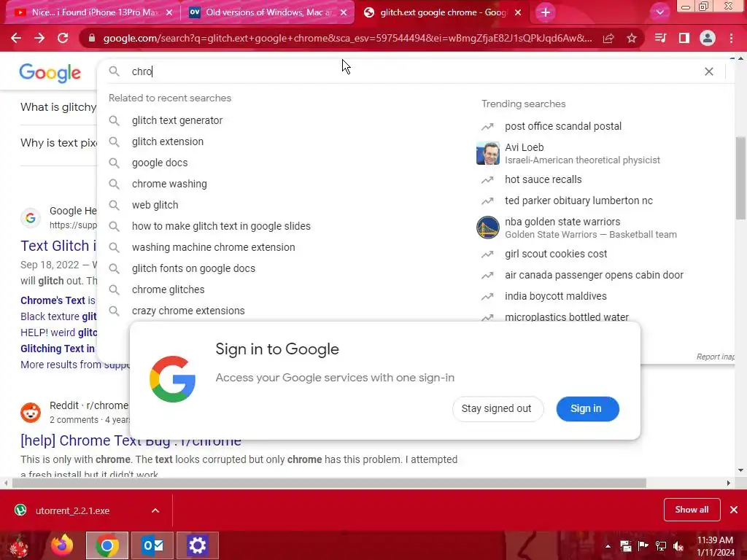The width and height of the screenshot is (747, 560).
Task: Open india boycott maldives trending search
Action: click(x=555, y=296)
